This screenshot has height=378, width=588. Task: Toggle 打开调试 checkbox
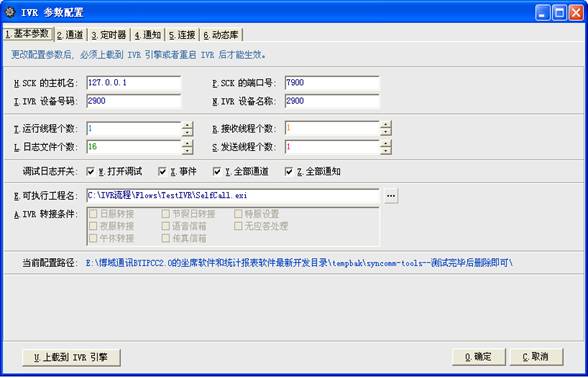[90, 172]
